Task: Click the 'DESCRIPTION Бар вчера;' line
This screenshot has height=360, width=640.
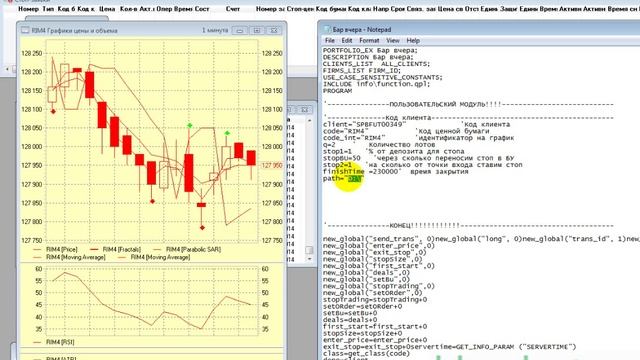Action: tap(368, 57)
